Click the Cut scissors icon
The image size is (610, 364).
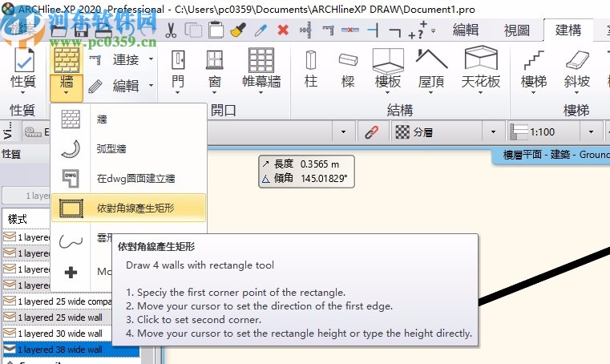click(x=171, y=30)
